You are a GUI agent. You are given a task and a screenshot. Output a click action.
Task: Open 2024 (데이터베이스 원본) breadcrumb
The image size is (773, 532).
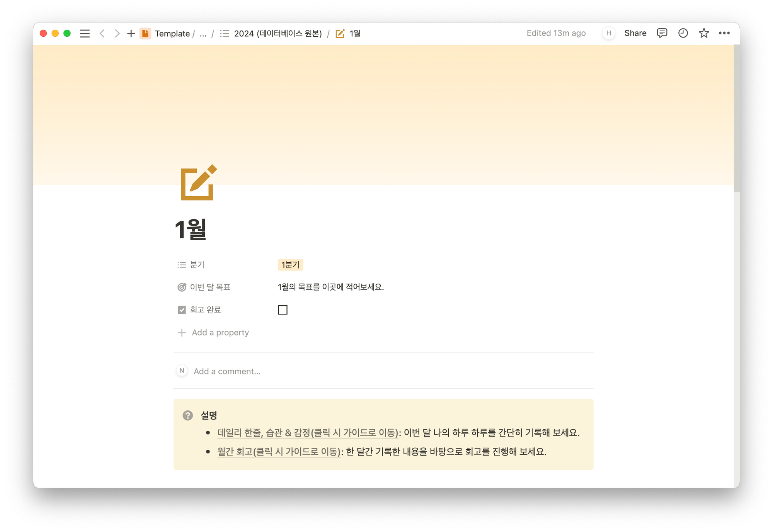click(x=278, y=34)
